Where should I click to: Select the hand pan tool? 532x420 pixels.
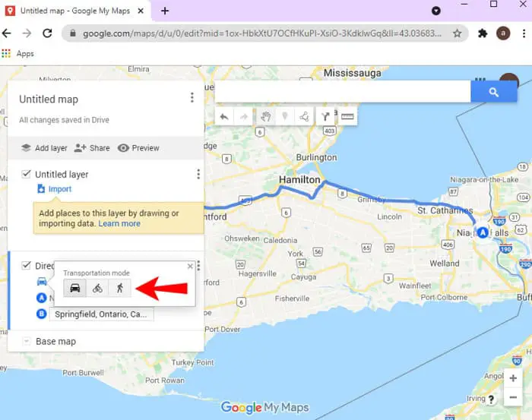tap(266, 117)
